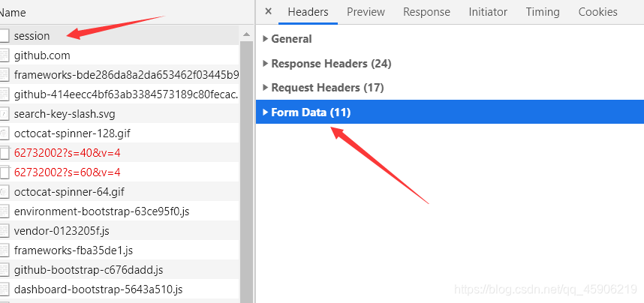Click the icon beside 62732002?s=40&v=4
Screen dimensions: 644x303
[x=4, y=153]
